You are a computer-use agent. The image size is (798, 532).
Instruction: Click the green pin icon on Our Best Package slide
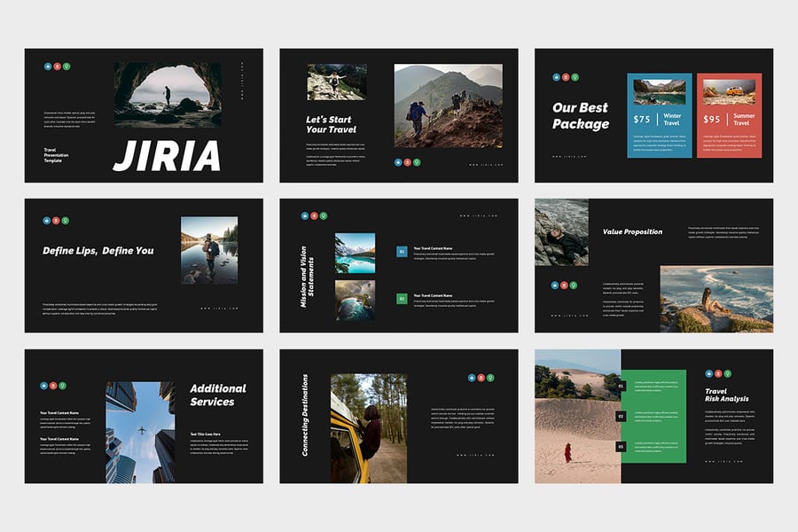coord(575,77)
